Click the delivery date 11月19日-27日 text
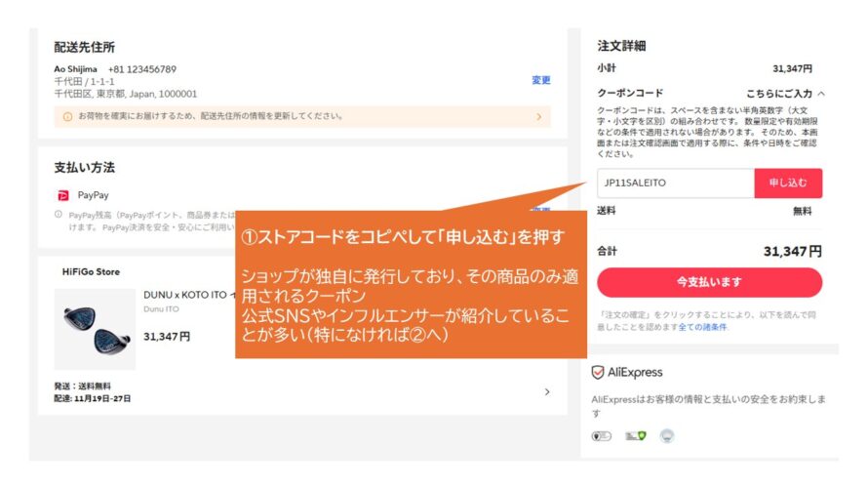This screenshot has height=489, width=868. [102, 399]
